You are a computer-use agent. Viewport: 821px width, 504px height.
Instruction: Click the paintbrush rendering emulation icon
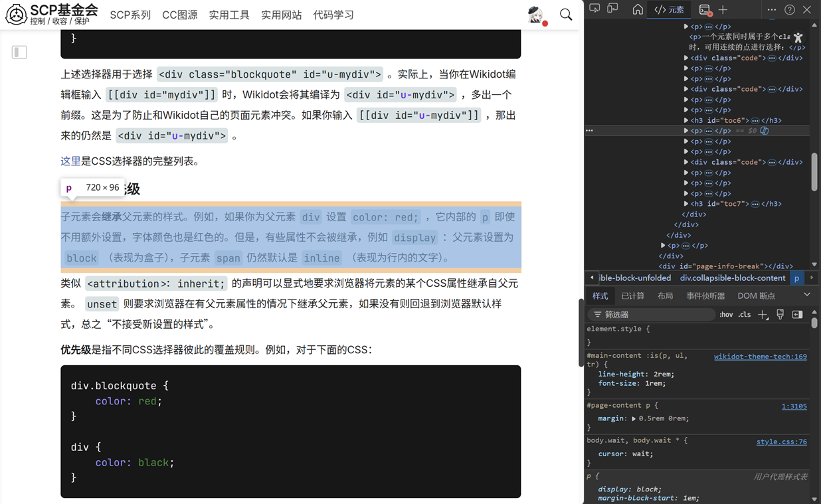(780, 315)
